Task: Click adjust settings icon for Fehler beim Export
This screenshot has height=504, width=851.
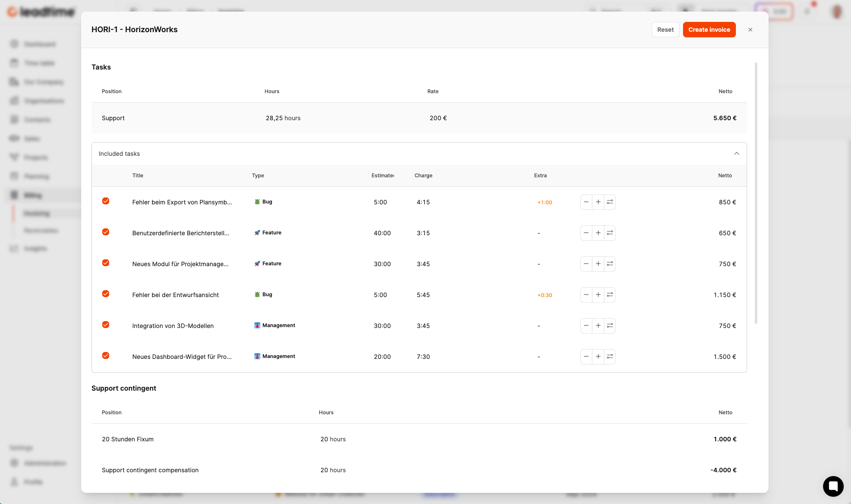Action: 610,202
